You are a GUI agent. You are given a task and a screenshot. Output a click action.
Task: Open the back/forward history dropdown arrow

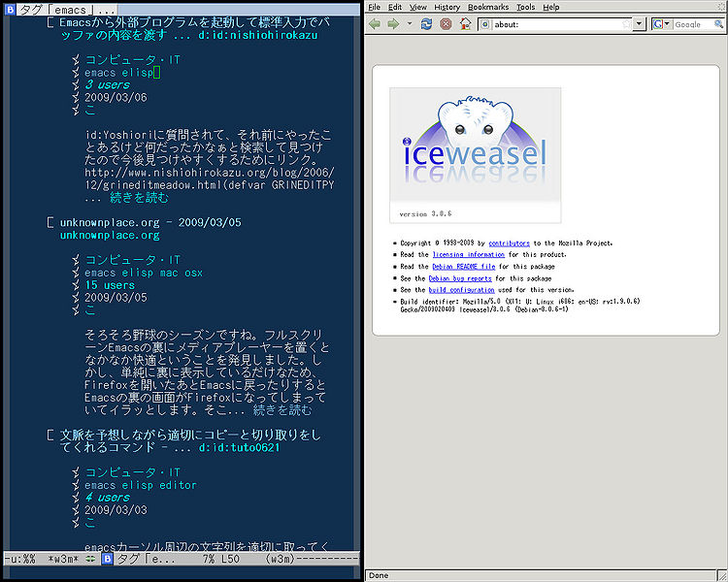[410, 23]
